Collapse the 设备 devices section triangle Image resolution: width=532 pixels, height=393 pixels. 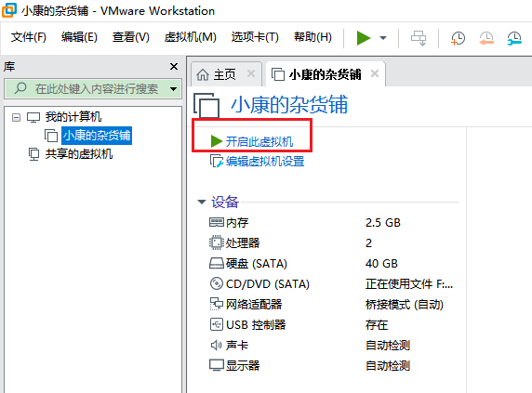[x=202, y=202]
